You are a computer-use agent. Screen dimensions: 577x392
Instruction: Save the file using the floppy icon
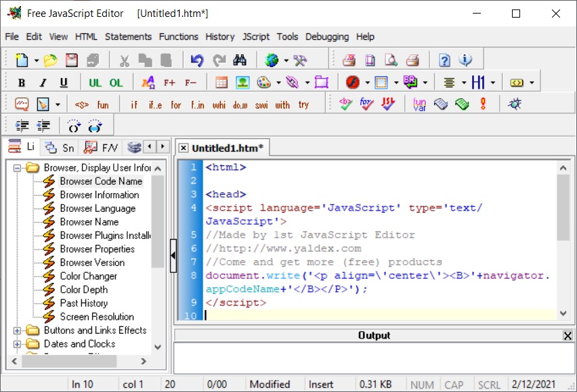(71, 60)
